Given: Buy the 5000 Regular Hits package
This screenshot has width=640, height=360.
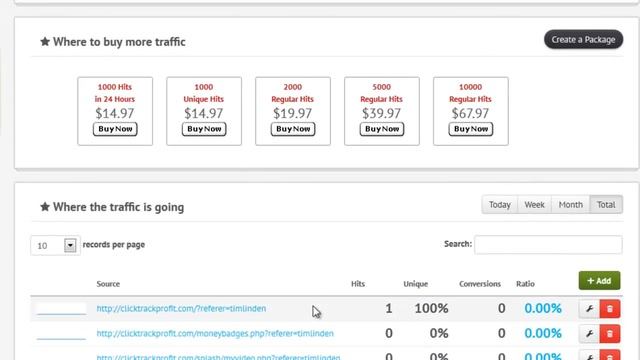Looking at the screenshot, I should pos(382,129).
